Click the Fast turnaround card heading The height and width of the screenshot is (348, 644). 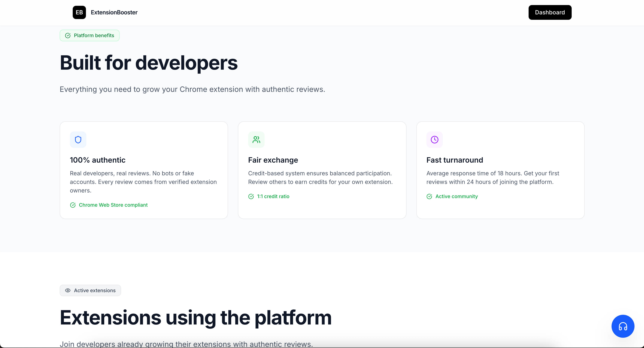pos(455,160)
